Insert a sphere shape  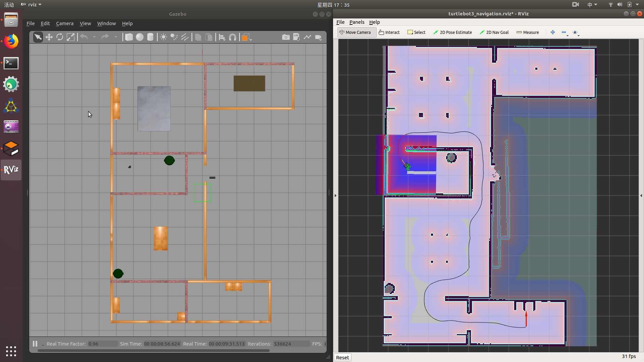click(x=140, y=37)
